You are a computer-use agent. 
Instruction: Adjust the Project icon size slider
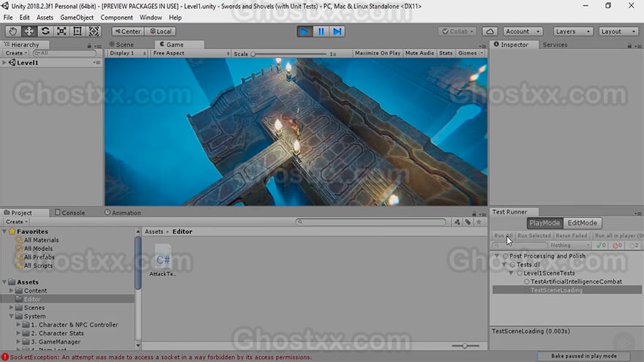(x=465, y=346)
